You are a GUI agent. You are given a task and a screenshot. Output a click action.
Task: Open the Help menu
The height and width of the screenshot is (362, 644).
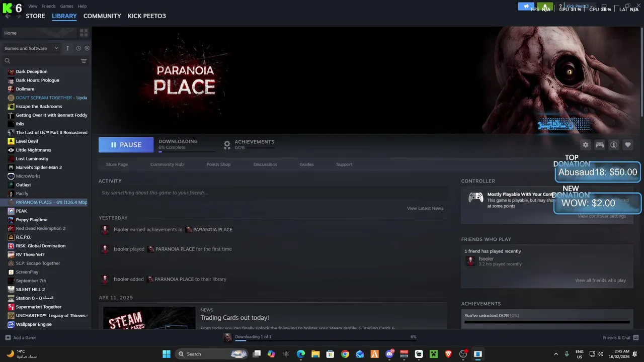[82, 6]
